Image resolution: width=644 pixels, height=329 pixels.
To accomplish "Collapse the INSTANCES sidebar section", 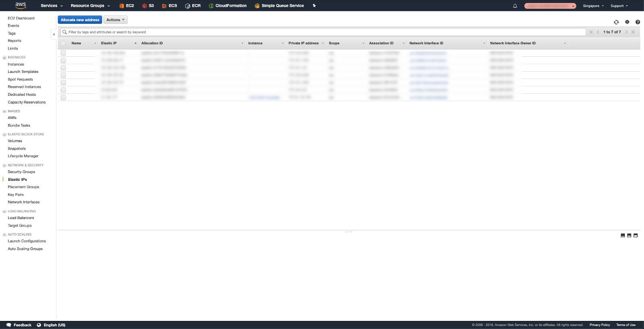I will coord(4,58).
